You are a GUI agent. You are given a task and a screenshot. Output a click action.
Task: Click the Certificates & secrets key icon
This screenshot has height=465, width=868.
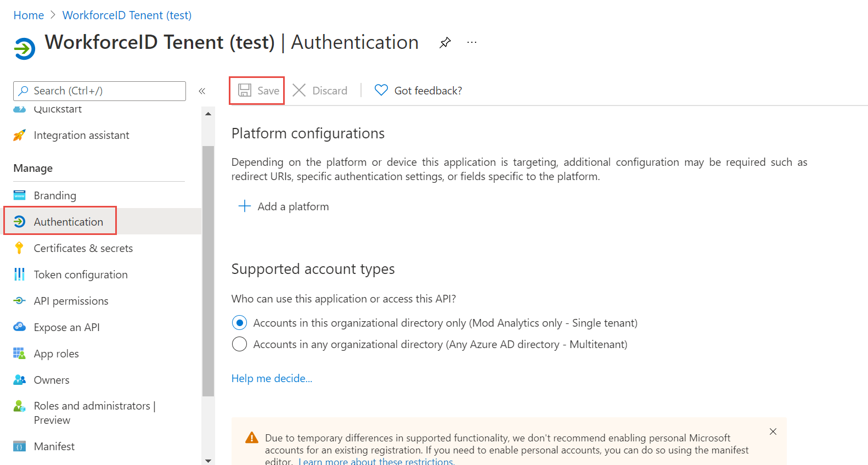[19, 248]
